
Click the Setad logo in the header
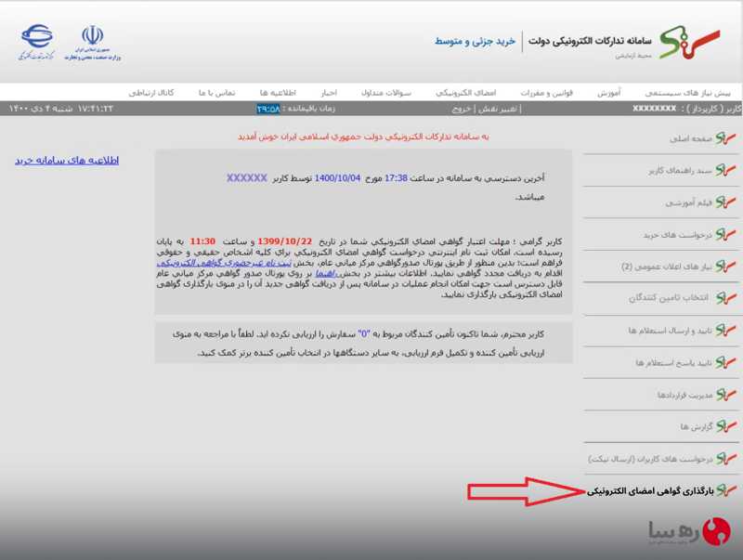pos(689,41)
